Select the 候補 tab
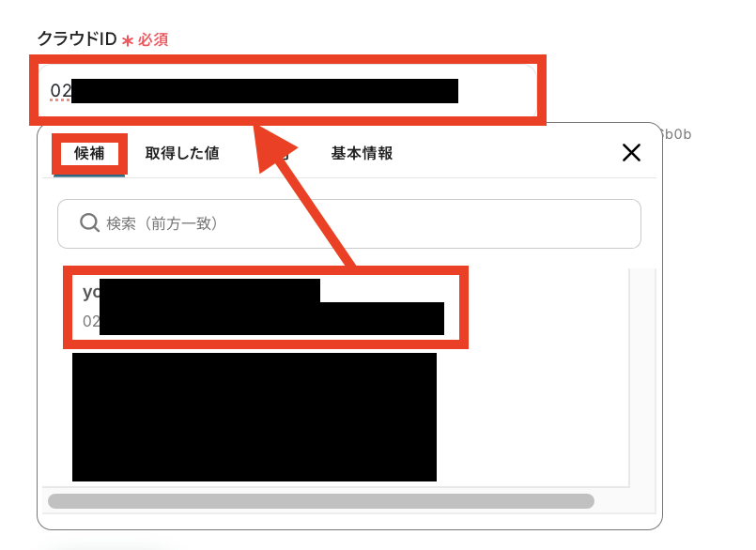The height and width of the screenshot is (550, 756). pyautogui.click(x=89, y=153)
